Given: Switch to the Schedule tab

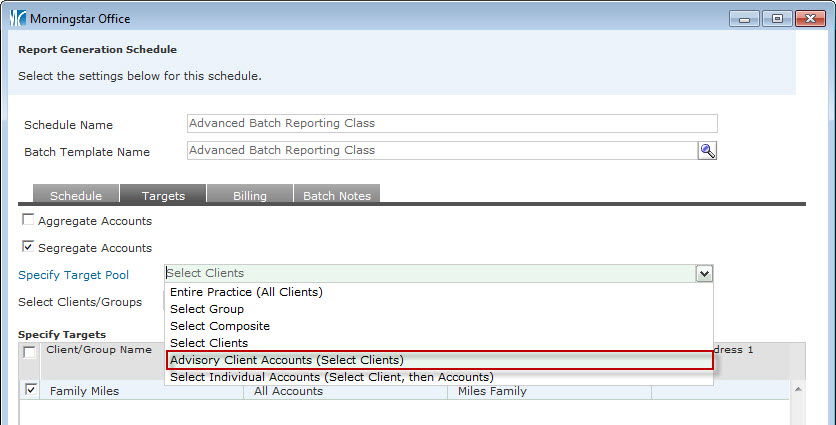Looking at the screenshot, I should (x=76, y=196).
